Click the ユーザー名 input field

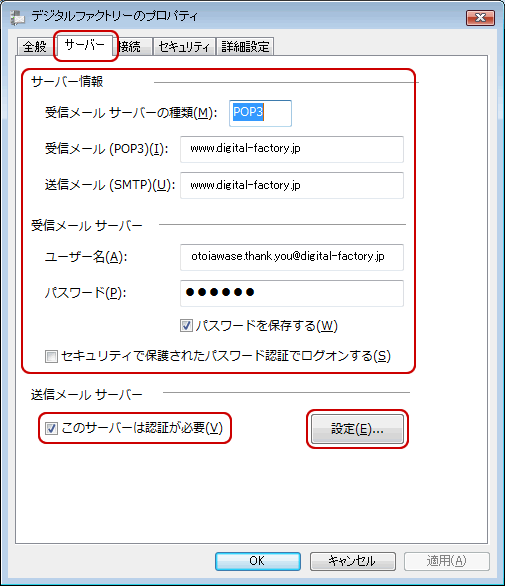292,257
